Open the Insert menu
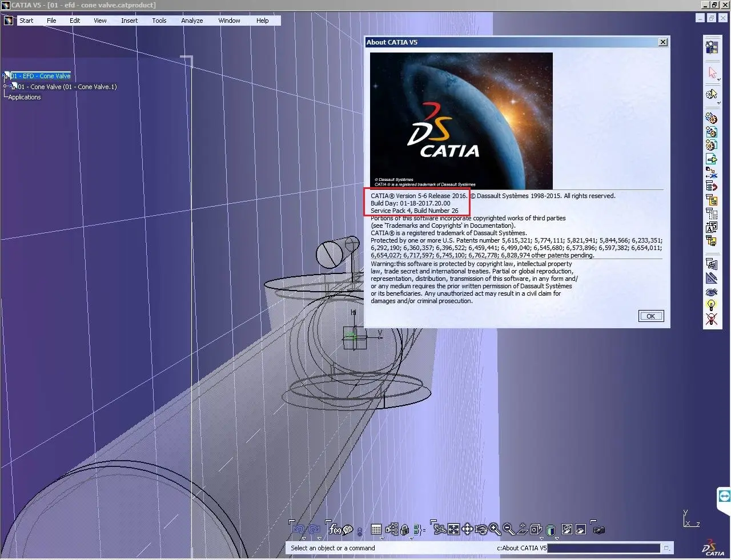Viewport: 731px width, 560px height. (129, 21)
